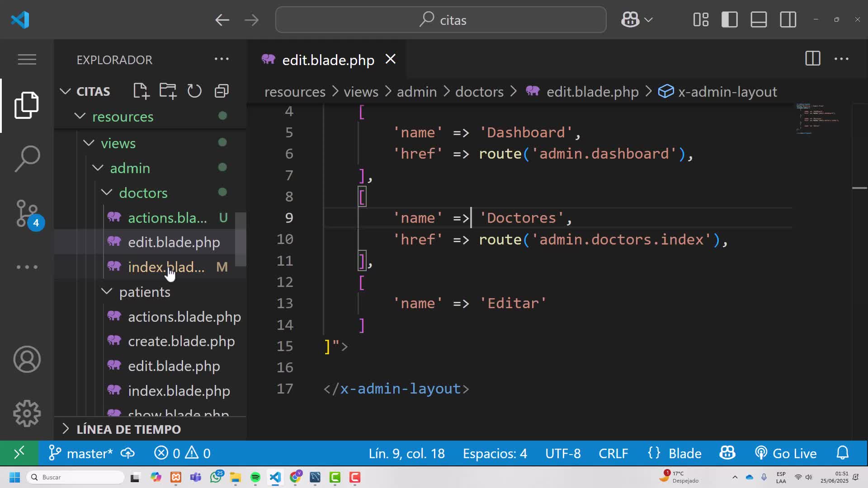Toggle the primary side bar

(730, 20)
